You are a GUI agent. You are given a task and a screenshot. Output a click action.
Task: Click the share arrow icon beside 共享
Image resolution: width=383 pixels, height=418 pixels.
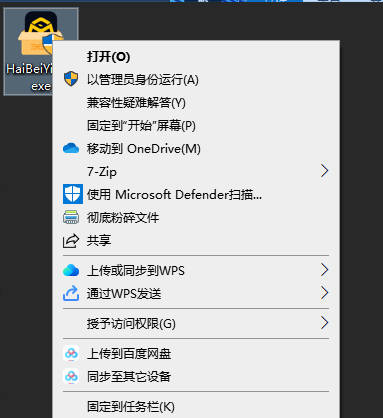tap(71, 240)
